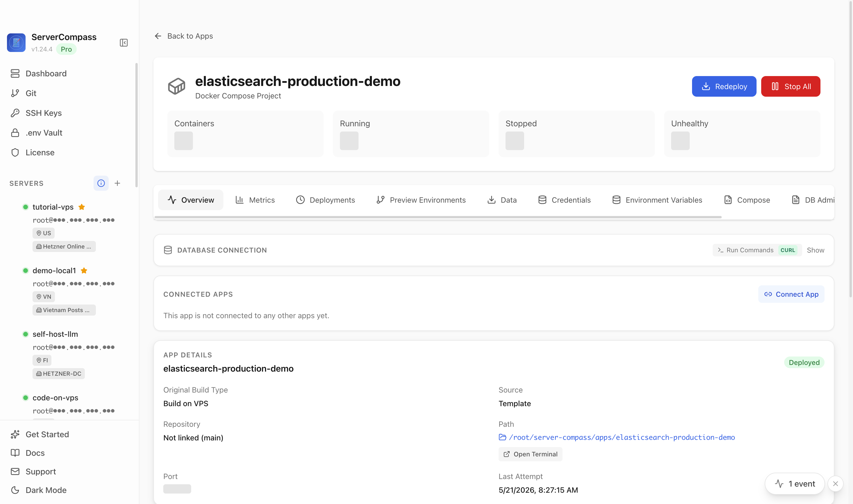Click Run Commands CURL button
853x504 pixels.
pos(757,250)
